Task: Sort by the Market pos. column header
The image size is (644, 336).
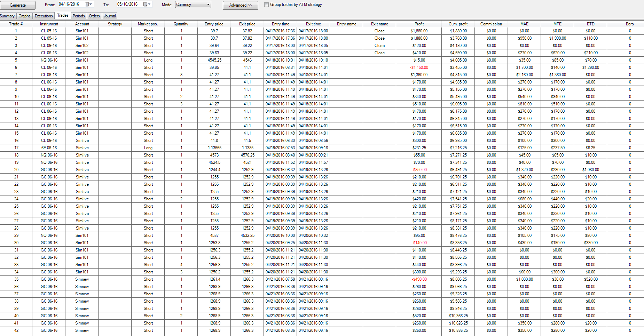Action: 148,24
